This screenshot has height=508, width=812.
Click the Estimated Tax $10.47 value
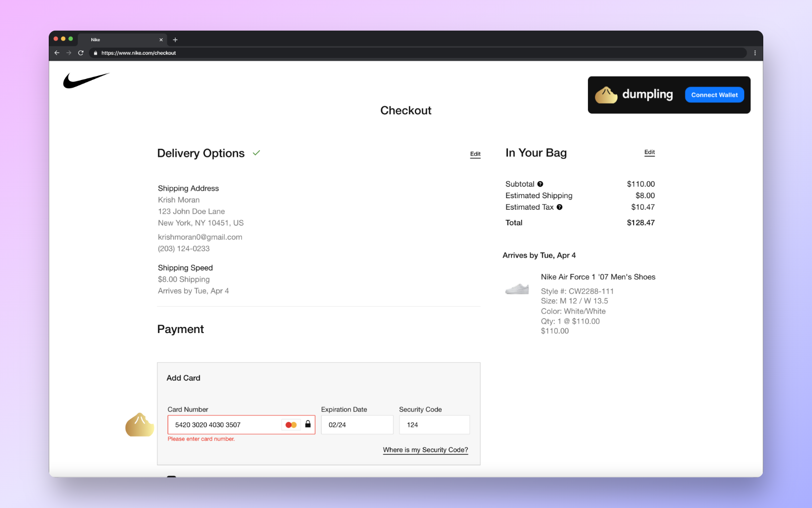[643, 207]
